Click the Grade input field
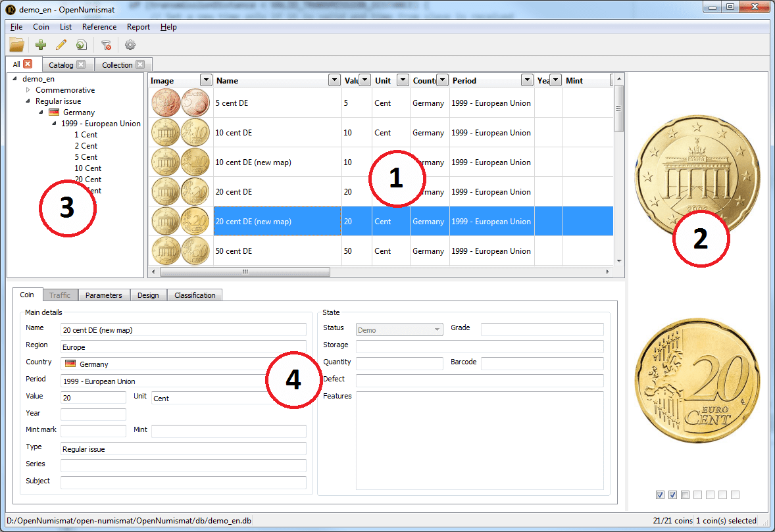 pyautogui.click(x=542, y=329)
